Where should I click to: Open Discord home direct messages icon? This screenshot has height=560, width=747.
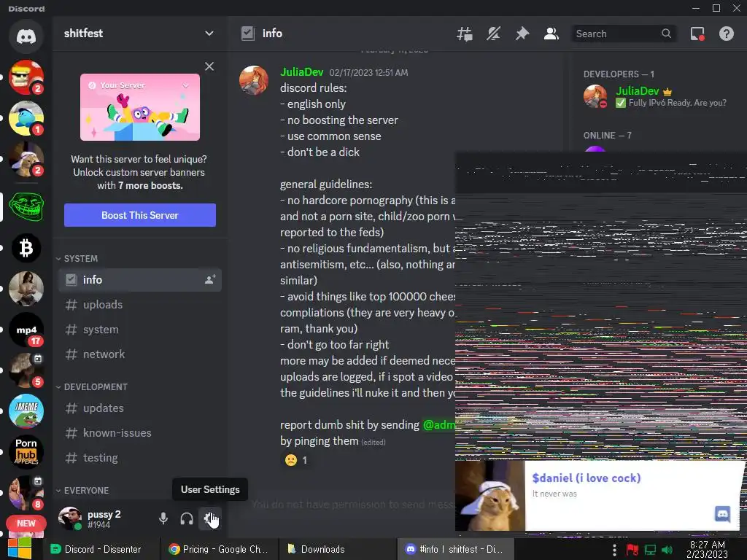[26, 36]
